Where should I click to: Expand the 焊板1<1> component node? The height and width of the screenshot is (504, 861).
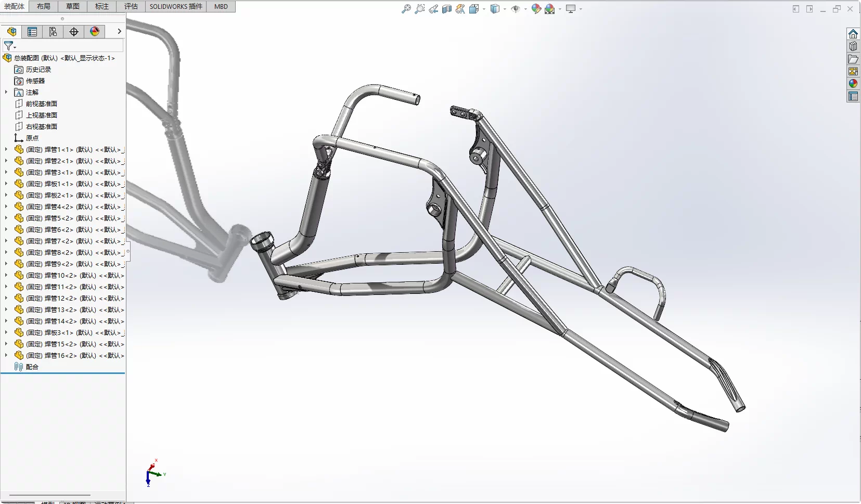[x=6, y=184]
